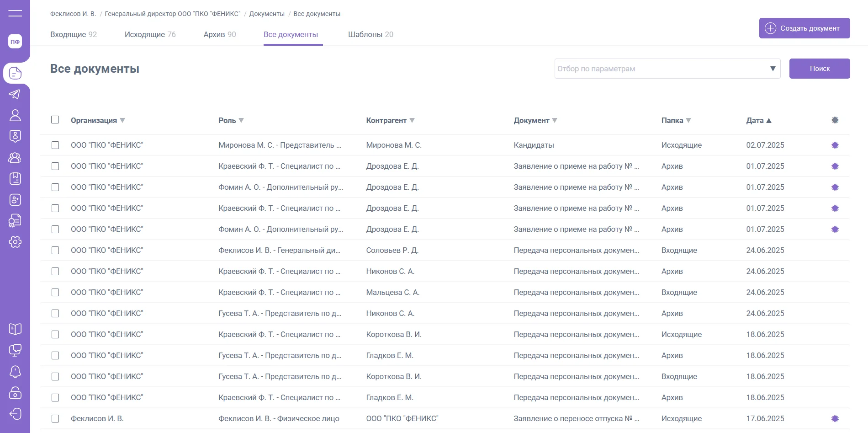This screenshot has height=433, width=868.
Task: Click the star marker on Кандидаты row
Action: point(835,145)
